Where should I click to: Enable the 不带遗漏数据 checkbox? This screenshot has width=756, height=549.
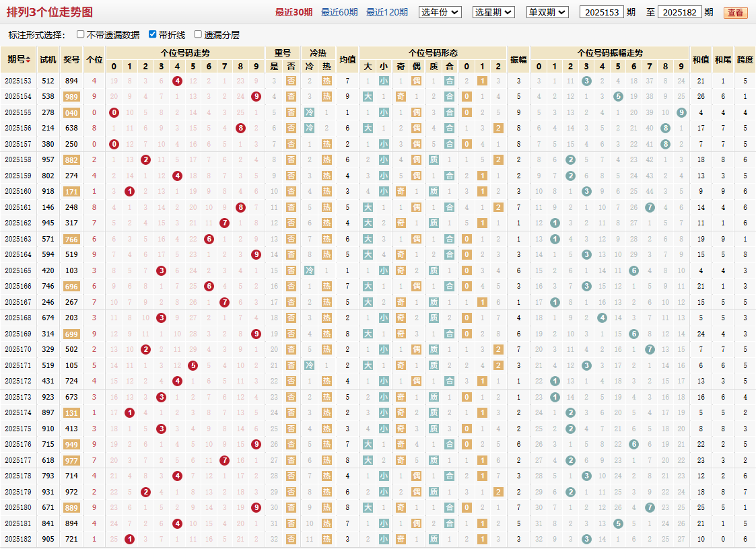pyautogui.click(x=81, y=34)
